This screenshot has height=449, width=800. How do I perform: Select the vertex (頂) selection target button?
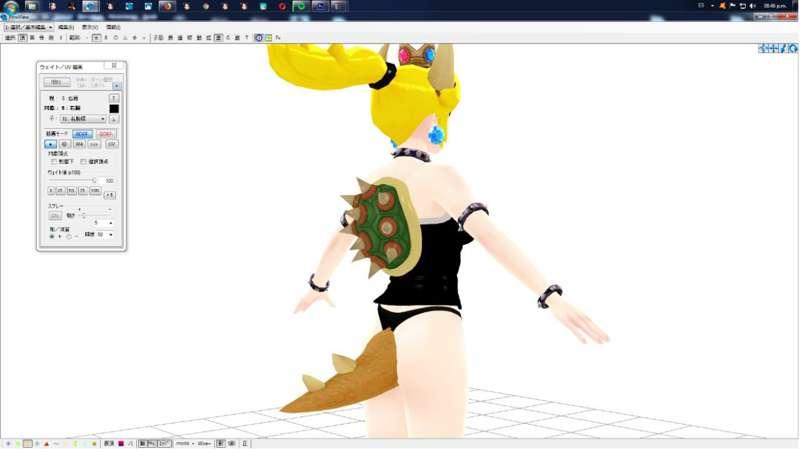(x=23, y=38)
